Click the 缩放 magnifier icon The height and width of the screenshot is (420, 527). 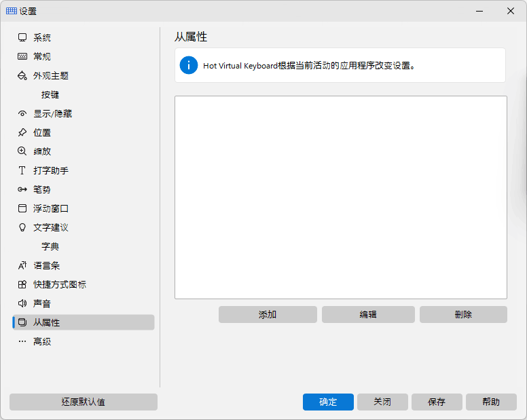(x=22, y=151)
